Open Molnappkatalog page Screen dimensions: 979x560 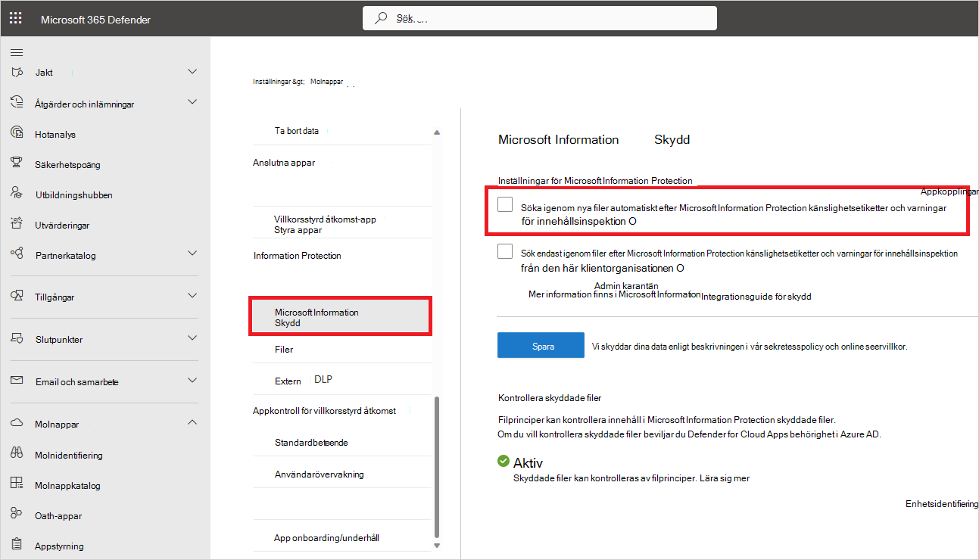[x=67, y=485]
